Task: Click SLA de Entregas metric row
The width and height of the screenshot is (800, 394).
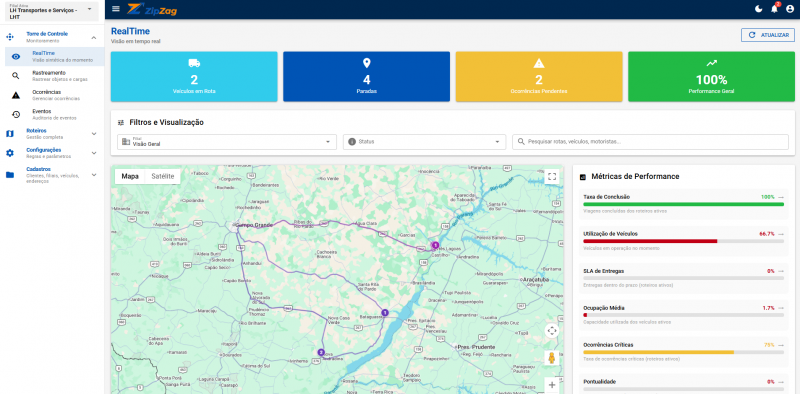Action: coord(683,277)
